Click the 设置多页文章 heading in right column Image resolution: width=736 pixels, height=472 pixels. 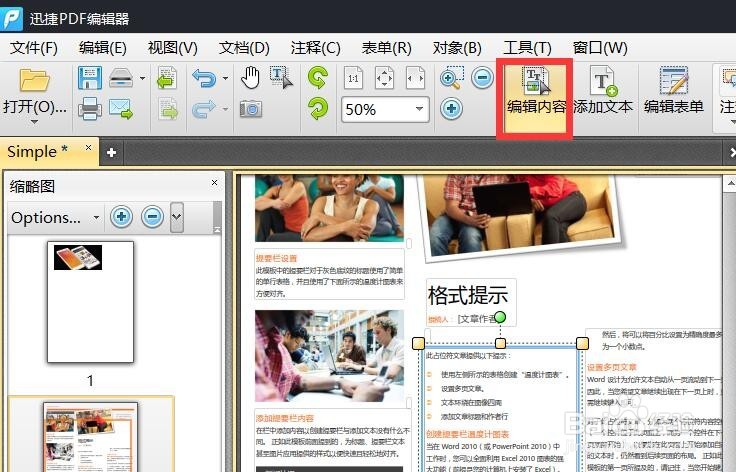(612, 367)
